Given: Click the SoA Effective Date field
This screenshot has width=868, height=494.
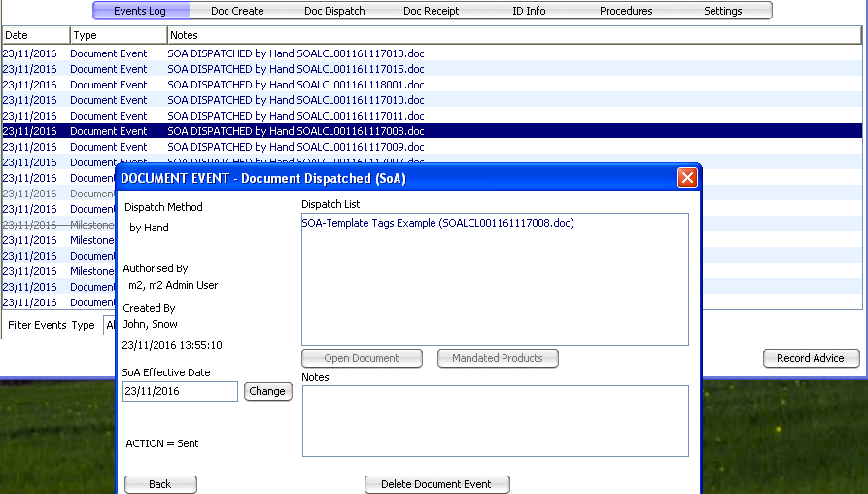Looking at the screenshot, I should pos(180,391).
